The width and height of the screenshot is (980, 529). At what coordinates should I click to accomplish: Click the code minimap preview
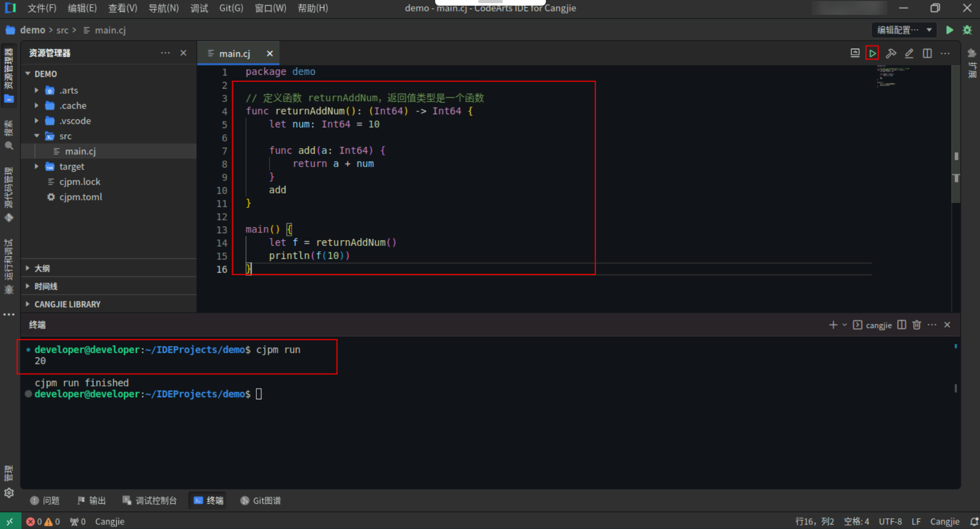coord(893,76)
